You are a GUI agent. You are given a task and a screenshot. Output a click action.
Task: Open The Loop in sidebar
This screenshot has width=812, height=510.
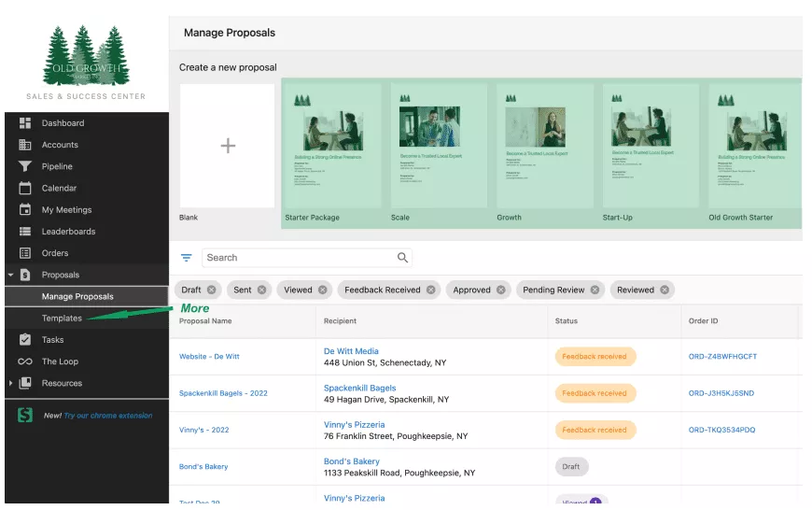[x=60, y=361]
